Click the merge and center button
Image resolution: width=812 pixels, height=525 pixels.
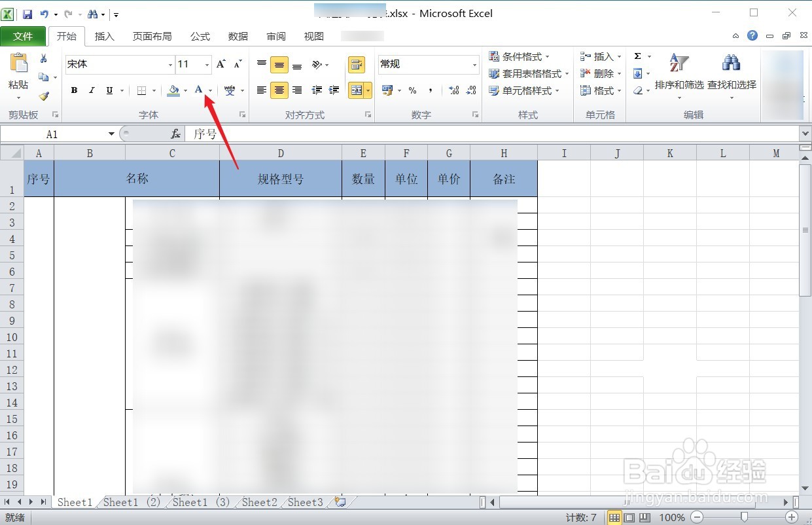coord(357,90)
